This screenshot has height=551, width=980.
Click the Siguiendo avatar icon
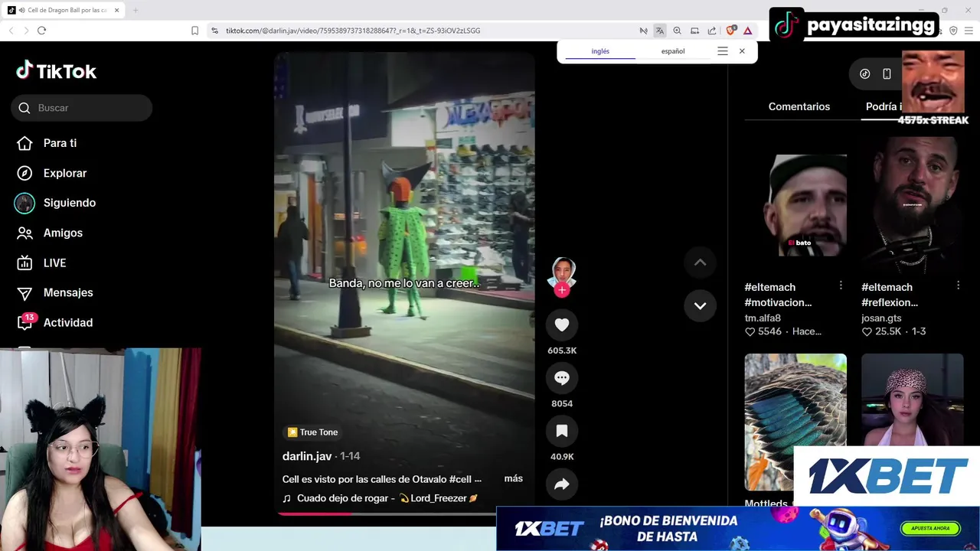24,203
